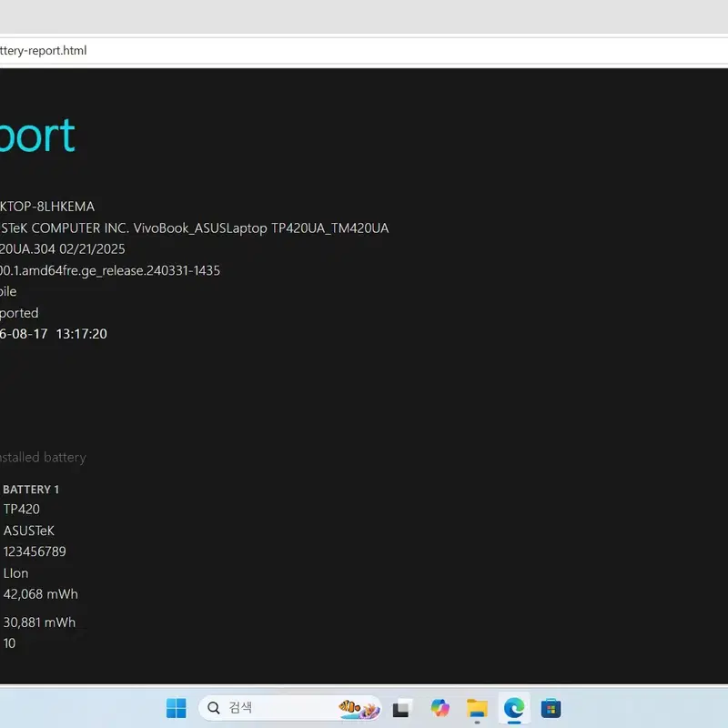
Task: Open Microsoft Store from the taskbar
Action: click(551, 709)
